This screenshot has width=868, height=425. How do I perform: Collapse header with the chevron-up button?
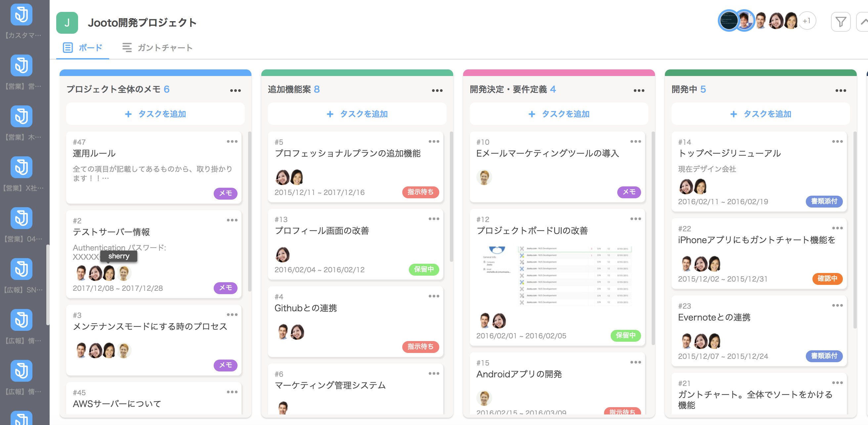point(862,22)
